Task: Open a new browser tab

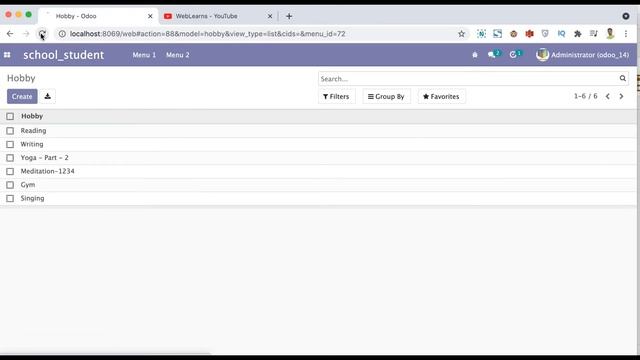Action: [289, 16]
